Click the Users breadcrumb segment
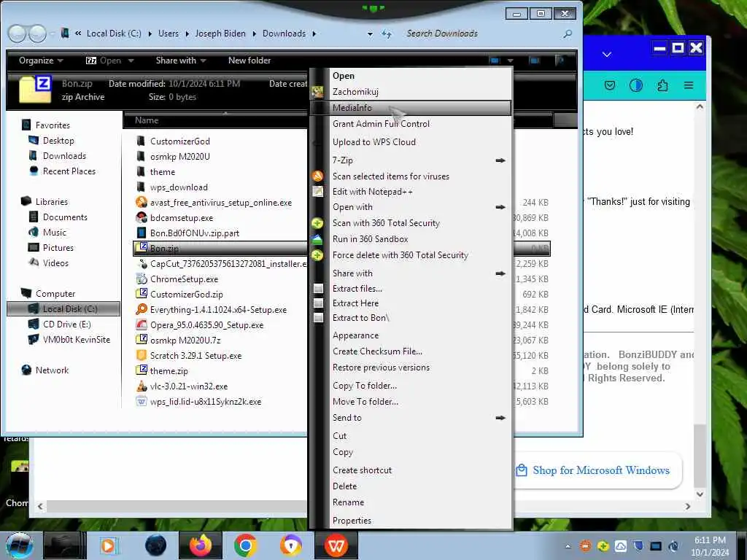 pyautogui.click(x=169, y=34)
